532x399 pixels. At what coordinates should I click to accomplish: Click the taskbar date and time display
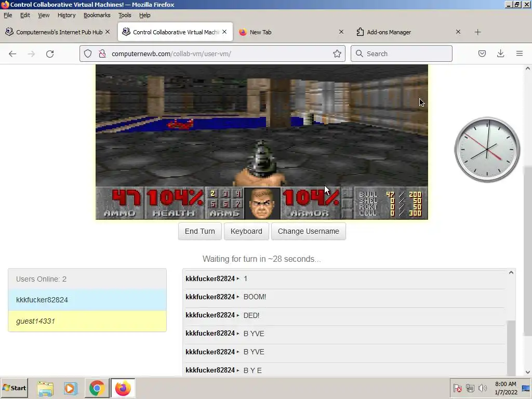click(506, 388)
